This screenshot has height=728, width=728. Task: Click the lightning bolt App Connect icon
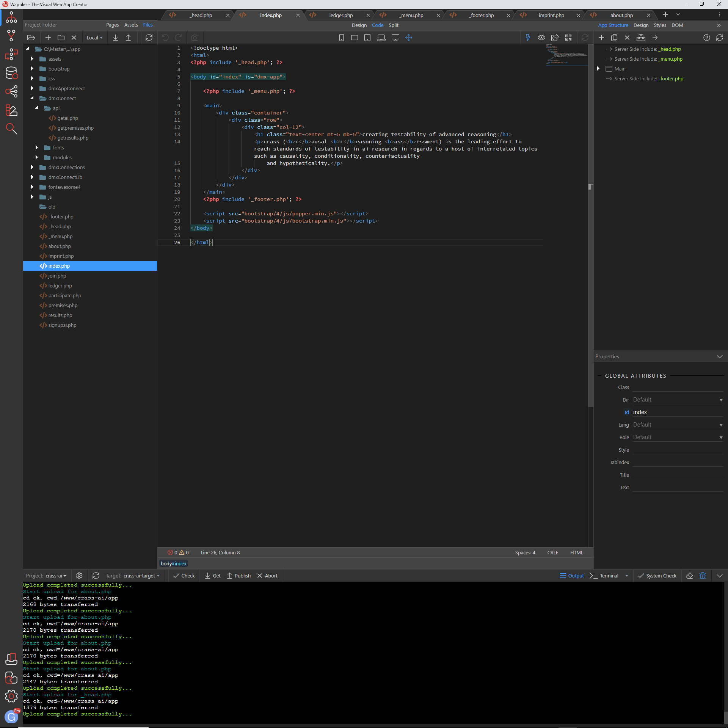click(527, 38)
